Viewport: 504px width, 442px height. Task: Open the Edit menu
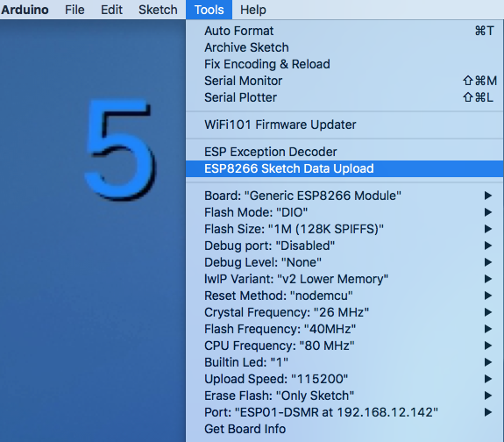111,10
